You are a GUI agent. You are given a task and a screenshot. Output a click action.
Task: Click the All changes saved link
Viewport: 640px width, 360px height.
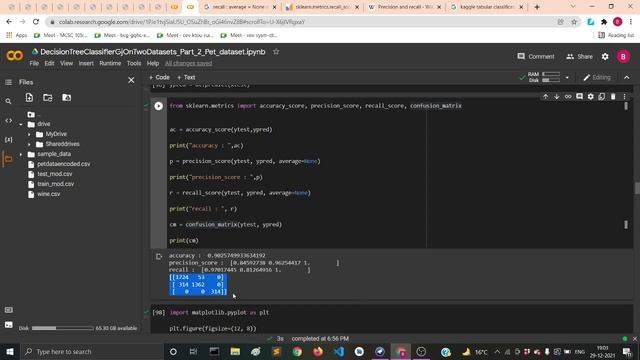coord(189,64)
